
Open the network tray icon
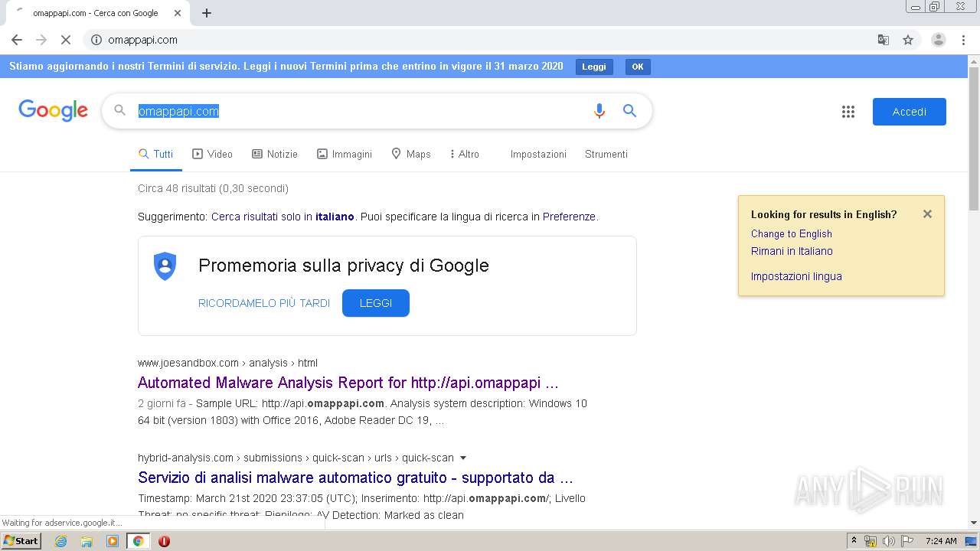tap(871, 541)
